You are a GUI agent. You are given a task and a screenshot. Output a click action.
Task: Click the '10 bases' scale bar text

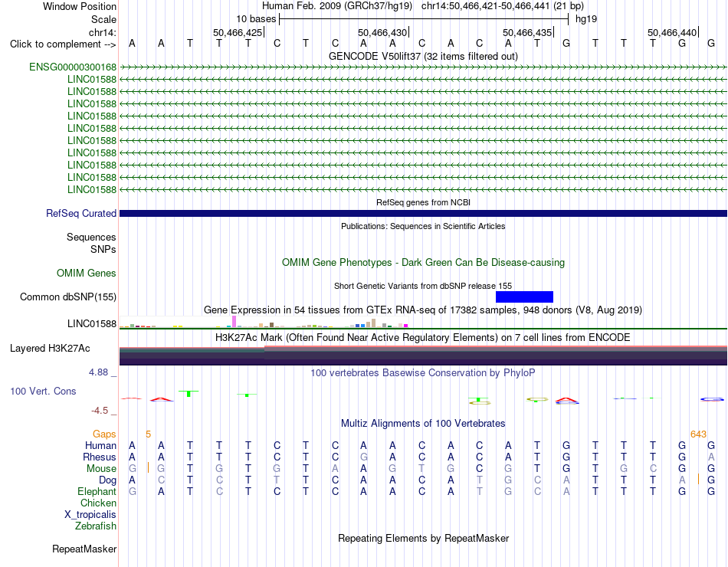(256, 19)
